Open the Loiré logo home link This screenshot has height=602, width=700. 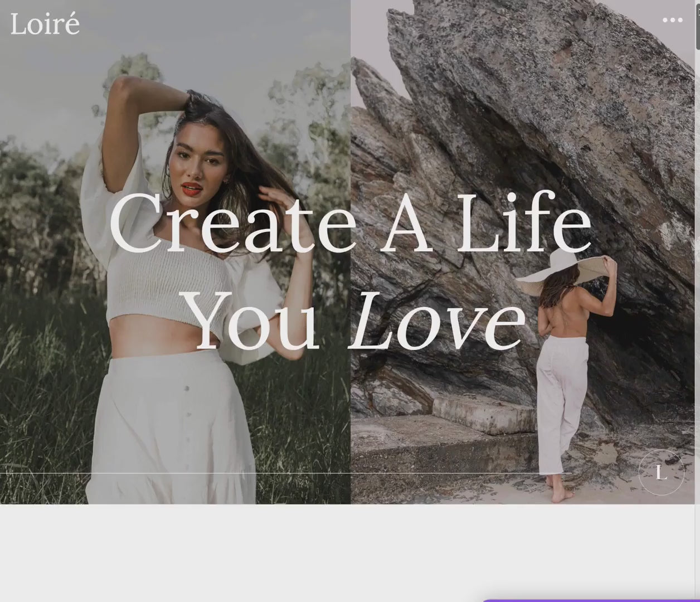[x=45, y=24]
